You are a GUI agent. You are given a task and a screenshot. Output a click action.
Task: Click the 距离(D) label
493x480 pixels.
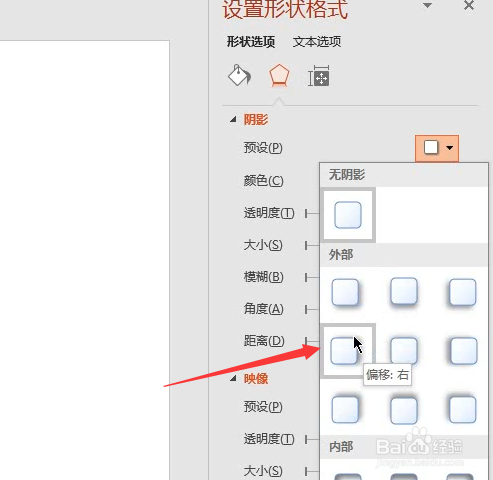264,341
